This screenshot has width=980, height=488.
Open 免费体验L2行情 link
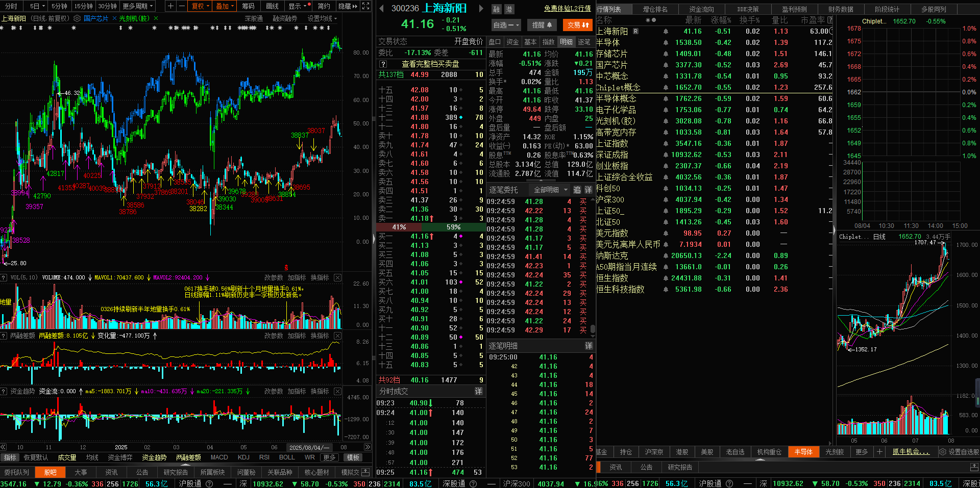[567, 9]
